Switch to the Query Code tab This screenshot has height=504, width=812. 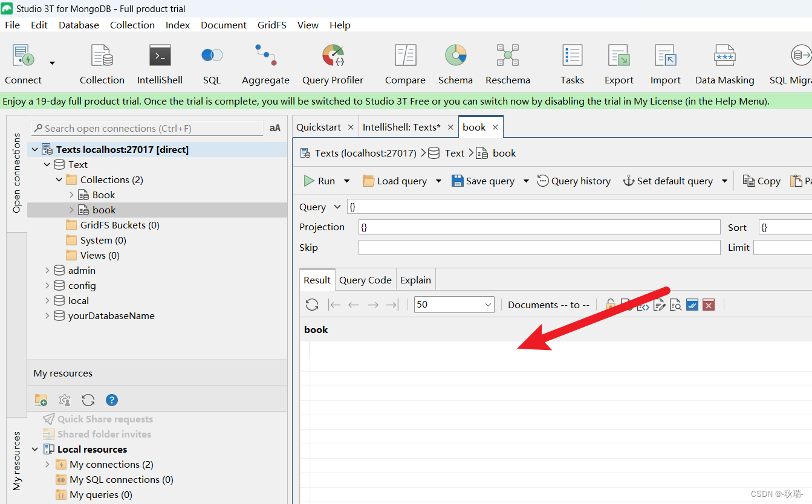[365, 280]
